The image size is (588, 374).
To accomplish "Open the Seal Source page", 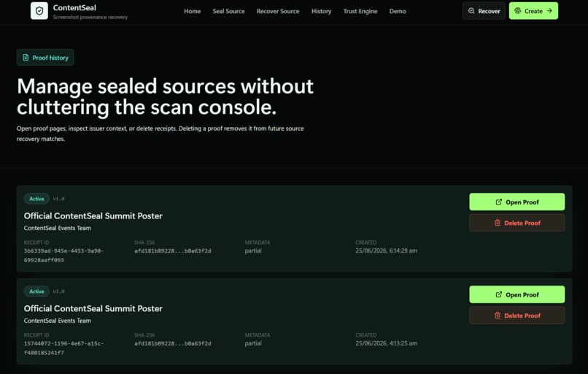I will (228, 11).
